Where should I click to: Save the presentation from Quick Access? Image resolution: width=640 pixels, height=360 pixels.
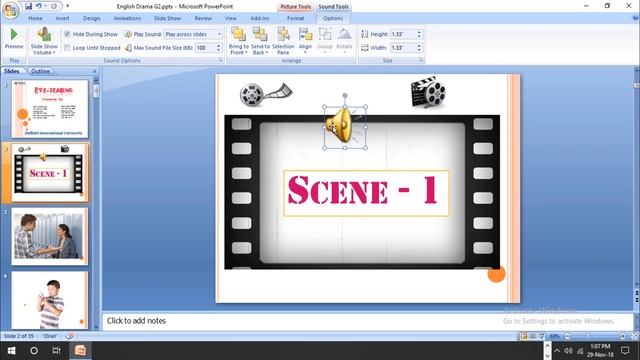29,6
